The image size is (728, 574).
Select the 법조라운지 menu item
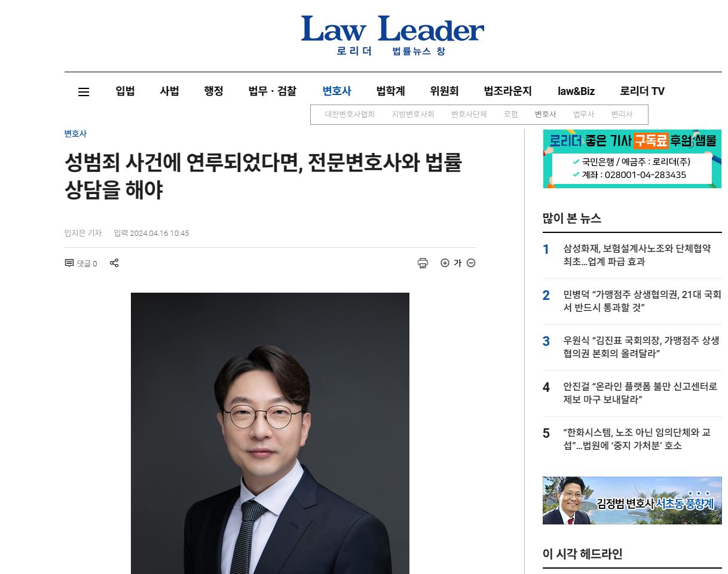click(x=507, y=91)
